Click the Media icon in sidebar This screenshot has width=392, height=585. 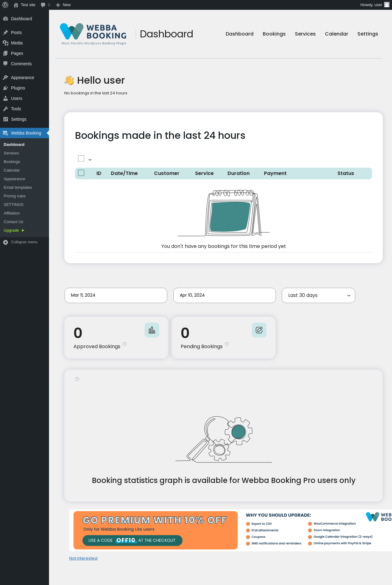6,43
